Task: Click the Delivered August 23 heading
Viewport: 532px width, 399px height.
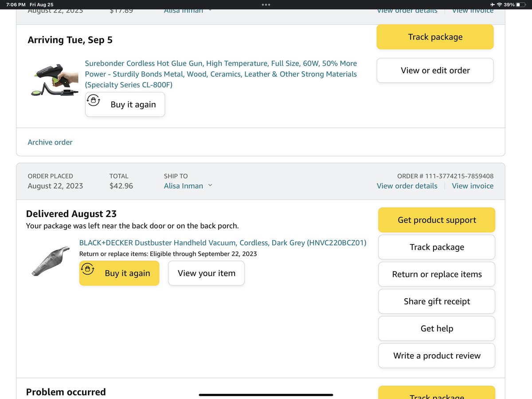Action: click(x=71, y=214)
